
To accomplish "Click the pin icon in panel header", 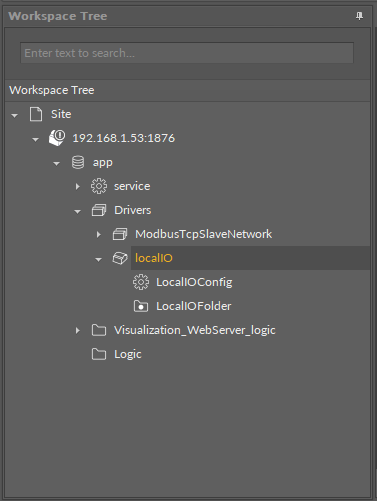I will point(359,16).
